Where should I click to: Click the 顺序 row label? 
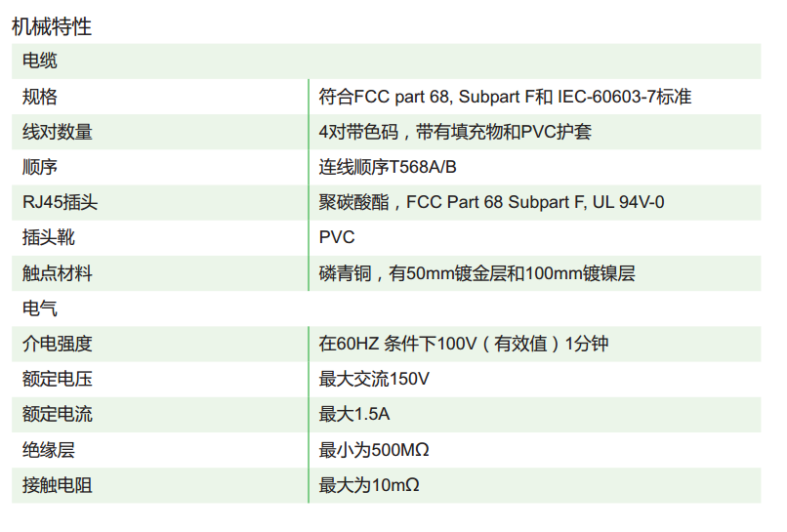40,167
